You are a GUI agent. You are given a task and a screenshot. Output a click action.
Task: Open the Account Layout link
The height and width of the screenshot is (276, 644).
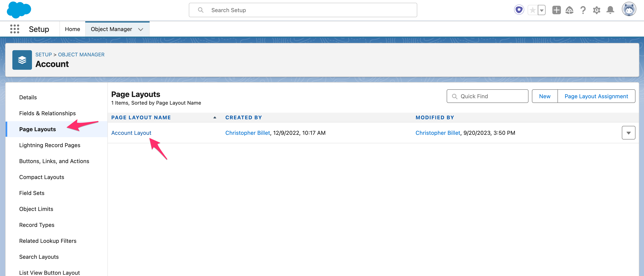point(131,133)
